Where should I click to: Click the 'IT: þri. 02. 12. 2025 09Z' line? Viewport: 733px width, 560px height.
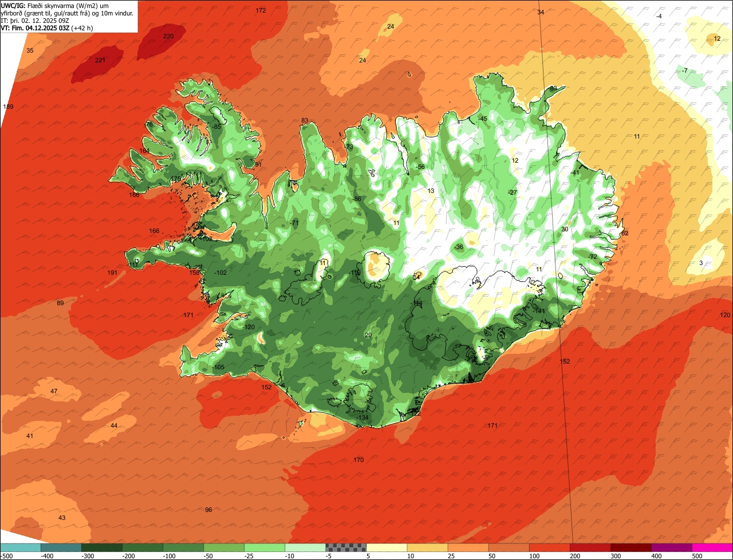pyautogui.click(x=36, y=21)
